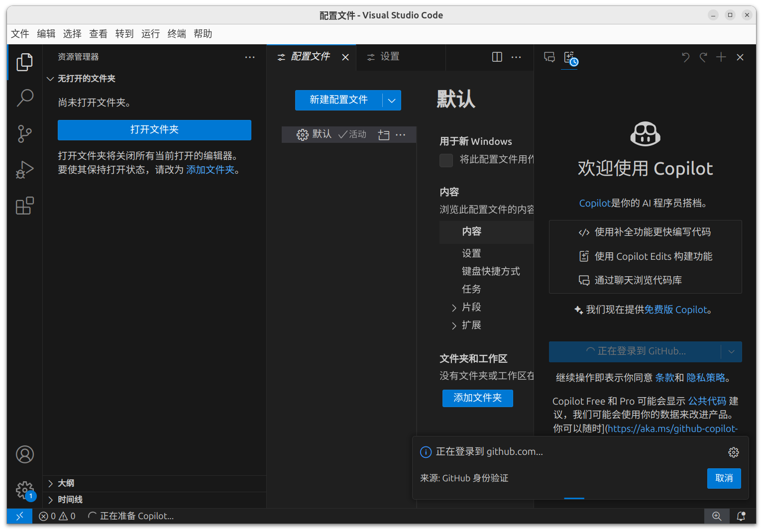Follow the 添加文件夹 link in Explorer
Image resolution: width=763 pixels, height=532 pixels.
(210, 170)
